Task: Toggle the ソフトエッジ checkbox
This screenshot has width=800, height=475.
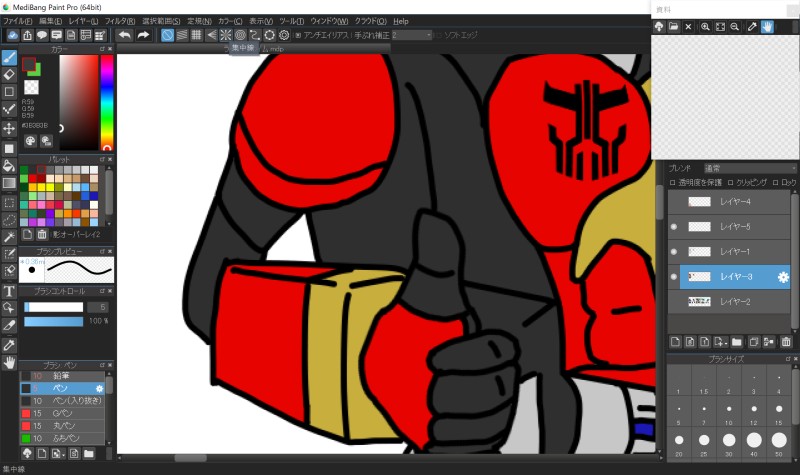Action: tap(439, 35)
